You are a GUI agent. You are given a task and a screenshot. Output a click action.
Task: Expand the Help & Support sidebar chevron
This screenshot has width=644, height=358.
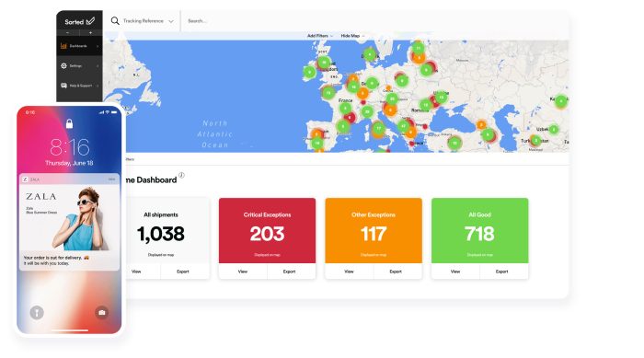tap(98, 86)
